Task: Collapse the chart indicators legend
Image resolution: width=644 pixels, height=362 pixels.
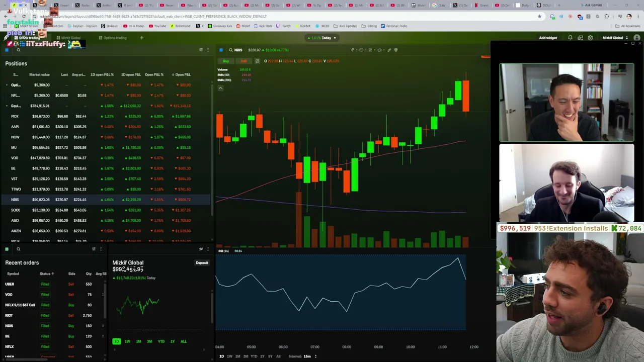Action: [220, 88]
